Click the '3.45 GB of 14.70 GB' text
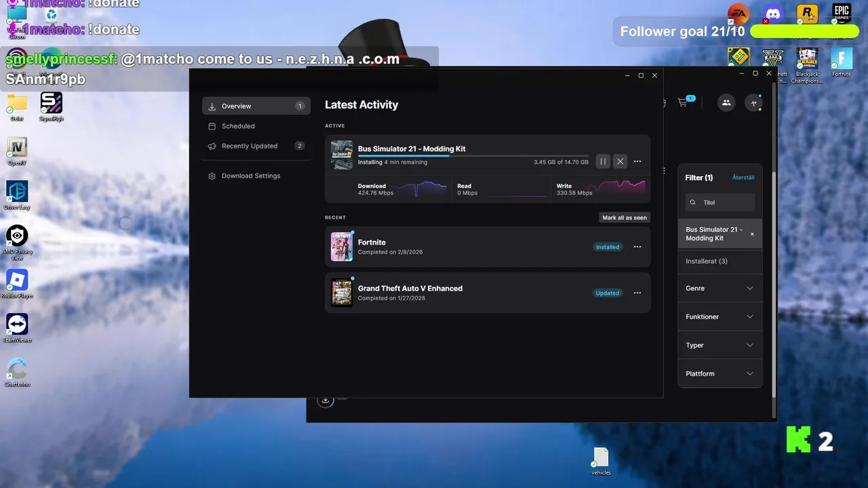The image size is (868, 488). click(x=561, y=162)
